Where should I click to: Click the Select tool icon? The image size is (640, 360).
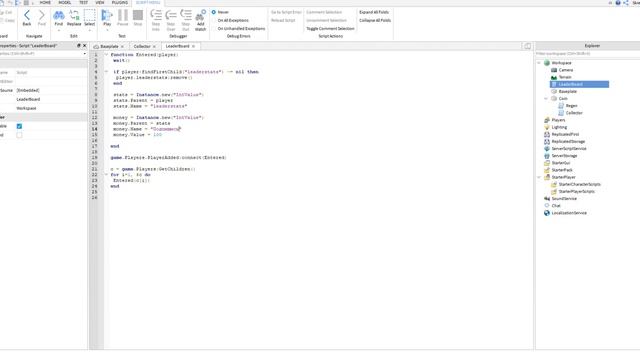point(89,17)
